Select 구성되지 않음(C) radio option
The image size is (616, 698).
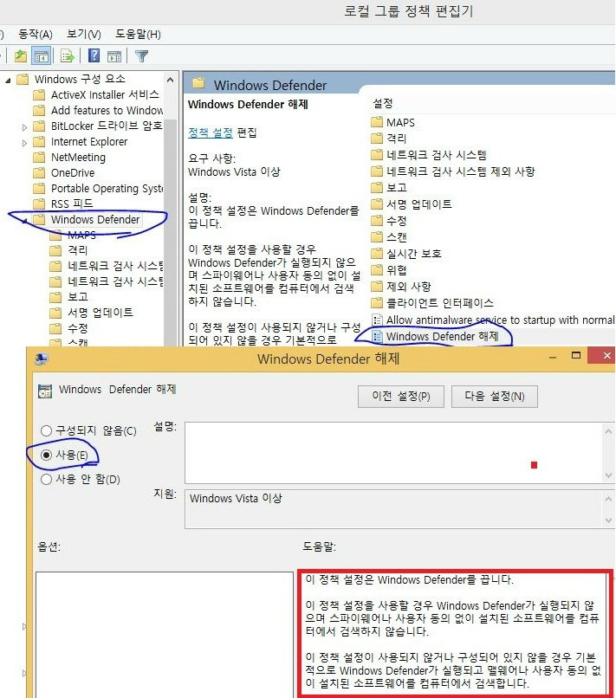(88, 430)
